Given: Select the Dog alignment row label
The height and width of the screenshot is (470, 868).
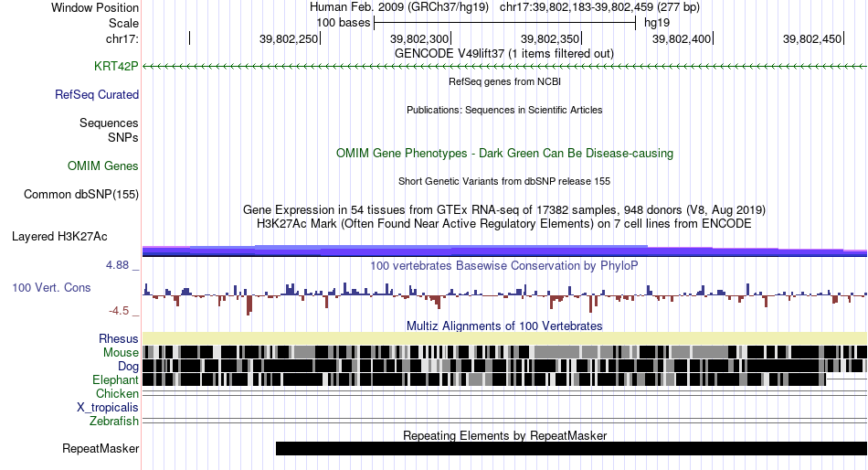Looking at the screenshot, I should [x=128, y=367].
